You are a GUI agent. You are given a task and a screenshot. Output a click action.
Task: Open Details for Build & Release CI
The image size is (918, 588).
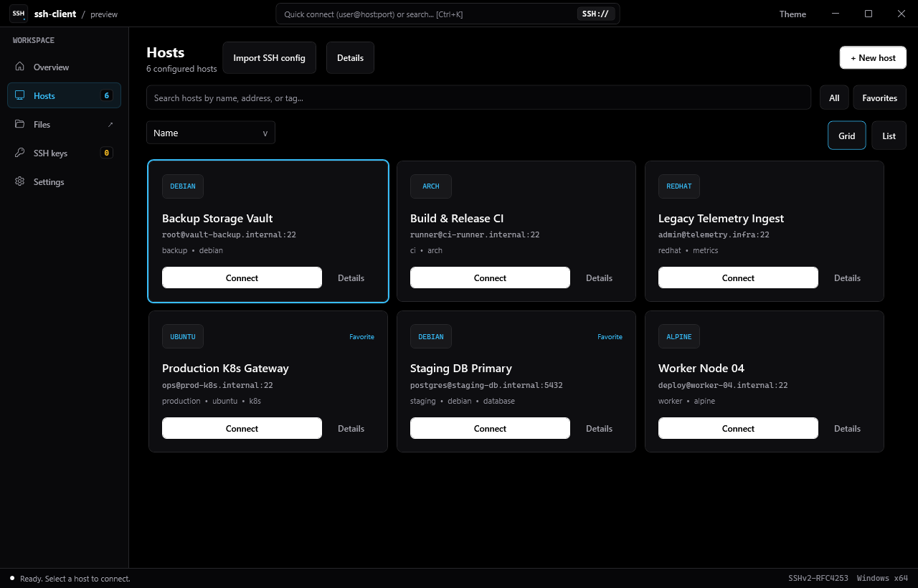(x=600, y=278)
